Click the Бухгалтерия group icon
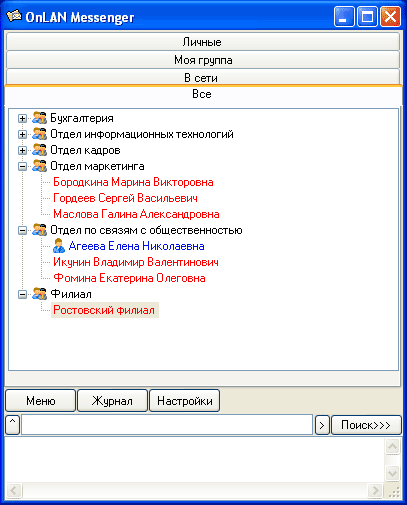The width and height of the screenshot is (407, 505). coord(40,118)
